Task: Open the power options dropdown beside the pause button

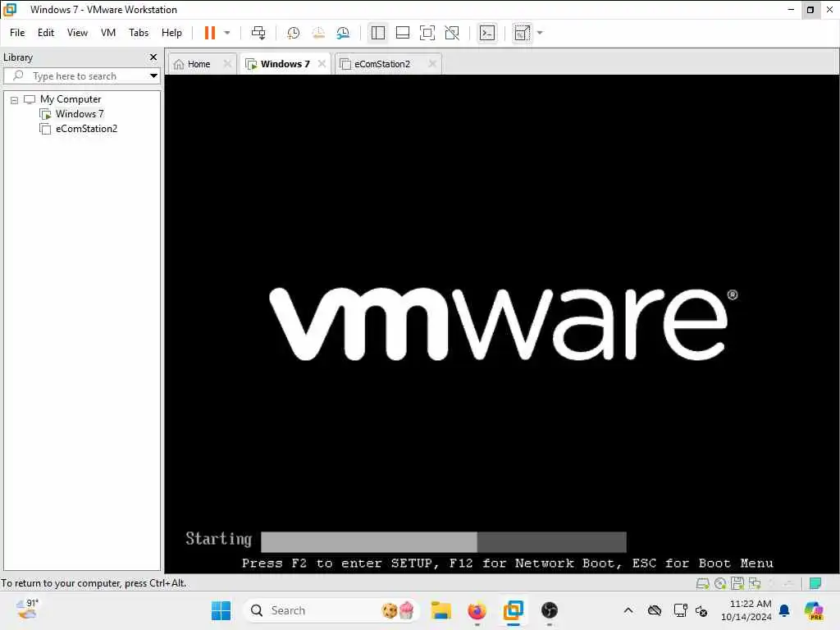Action: (227, 33)
